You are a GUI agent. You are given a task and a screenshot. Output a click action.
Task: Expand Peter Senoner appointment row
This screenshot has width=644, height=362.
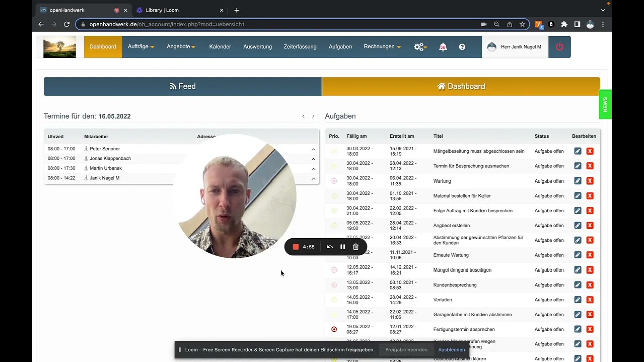313,149
